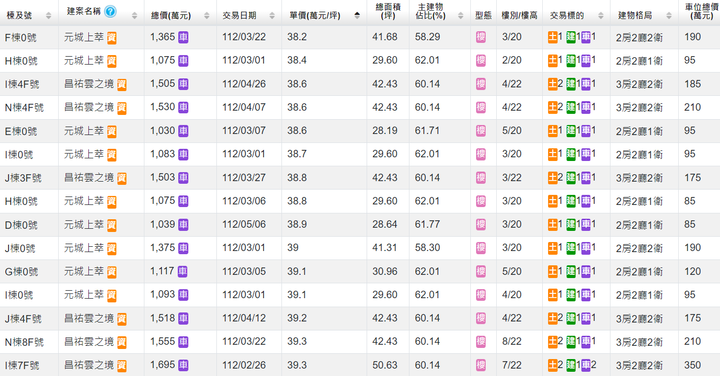Click transaction date 112/04/26
Screen dimensions: 720x376
coord(244,84)
